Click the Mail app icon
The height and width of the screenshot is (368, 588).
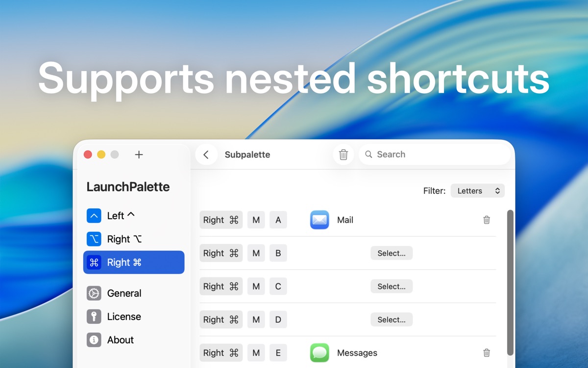319,220
